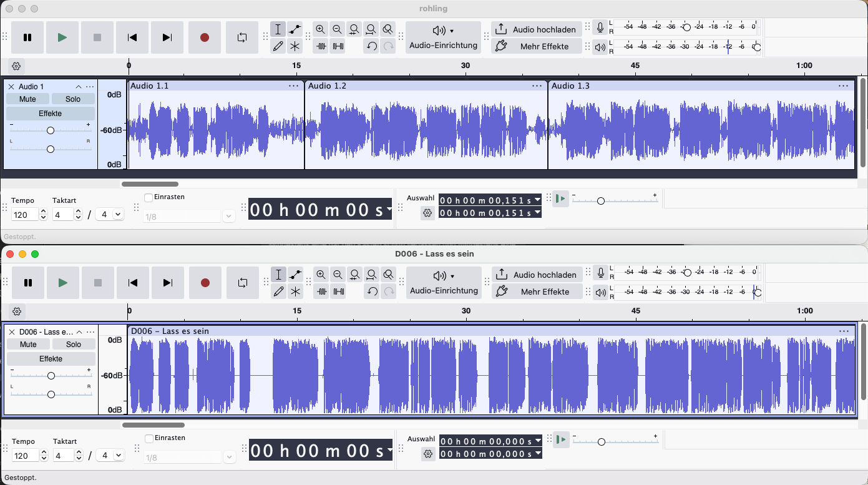This screenshot has width=868, height=485.
Task: Mute the D006 - Lass es sein track
Action: pyautogui.click(x=28, y=345)
